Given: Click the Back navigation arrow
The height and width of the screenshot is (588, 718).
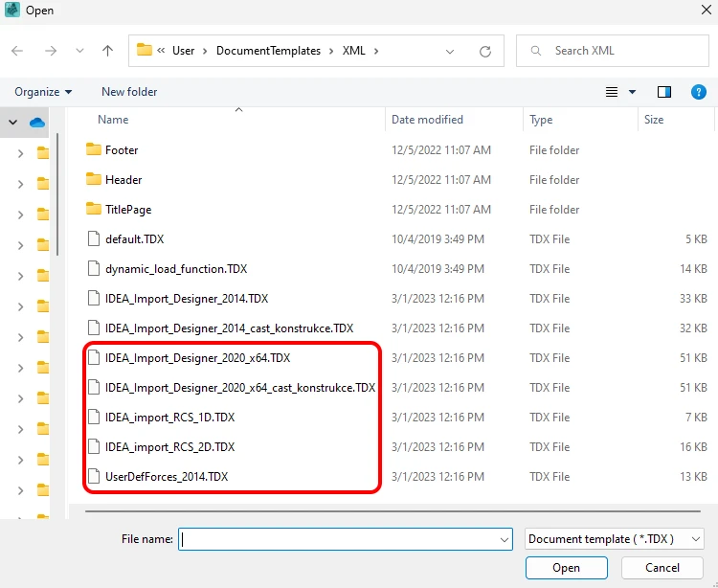Looking at the screenshot, I should point(17,51).
